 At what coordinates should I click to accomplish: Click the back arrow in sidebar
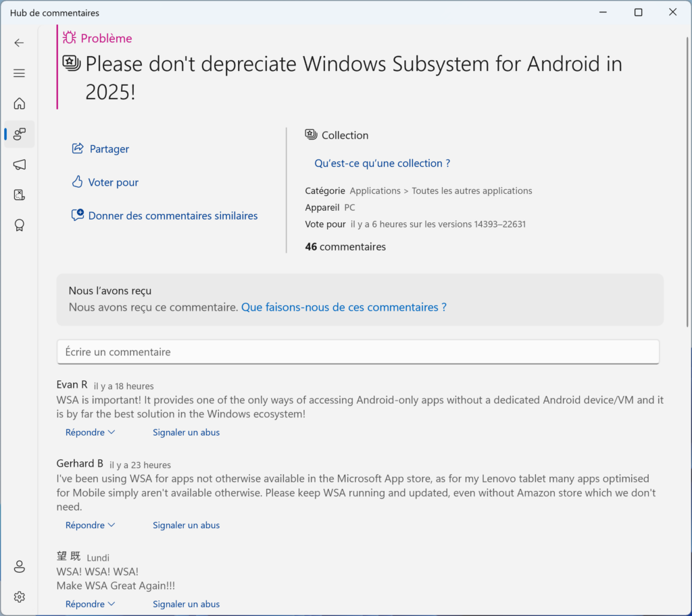(19, 43)
